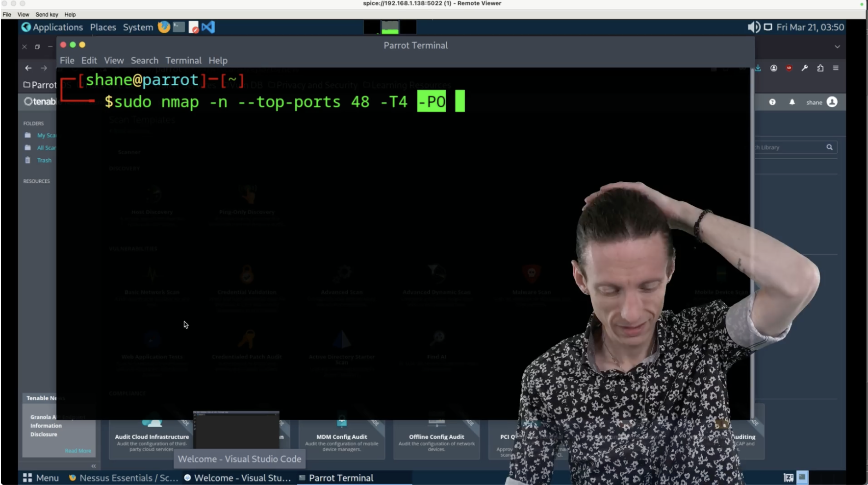
Task: Click the Tenable logo in Nessus
Action: [x=40, y=101]
